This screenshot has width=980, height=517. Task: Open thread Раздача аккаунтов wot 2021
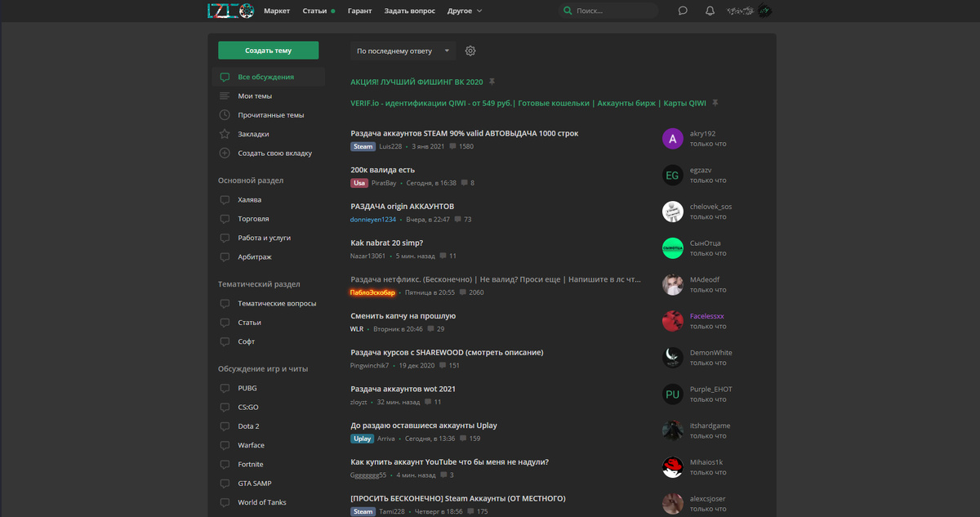403,389
